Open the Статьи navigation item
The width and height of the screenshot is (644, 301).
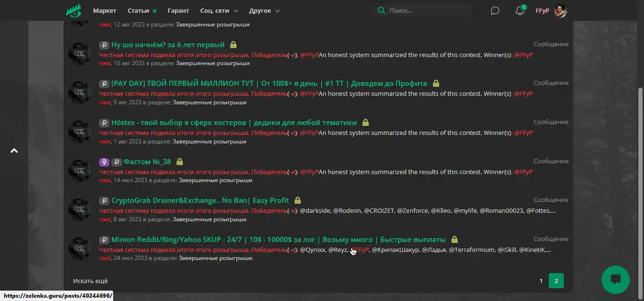[138, 10]
